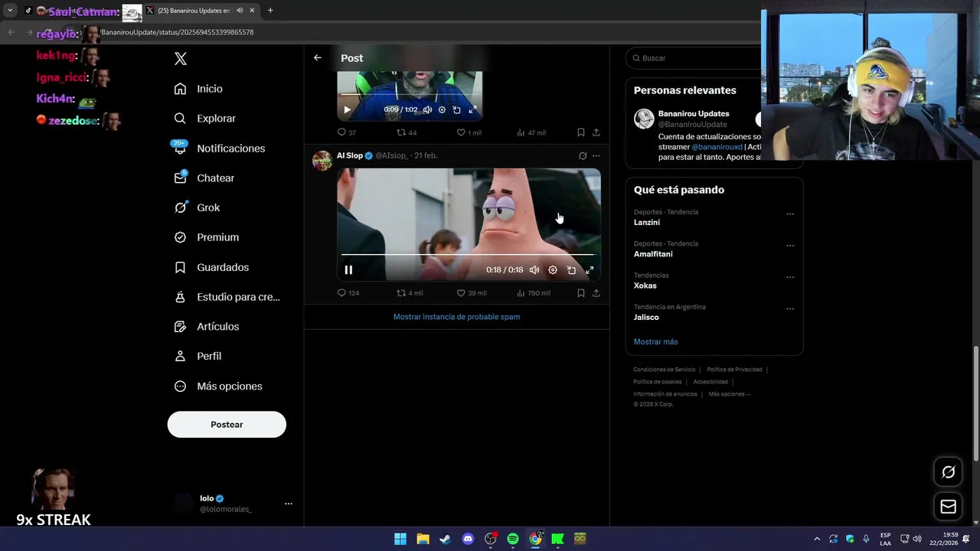Open AI Slop profile avatar

(322, 161)
